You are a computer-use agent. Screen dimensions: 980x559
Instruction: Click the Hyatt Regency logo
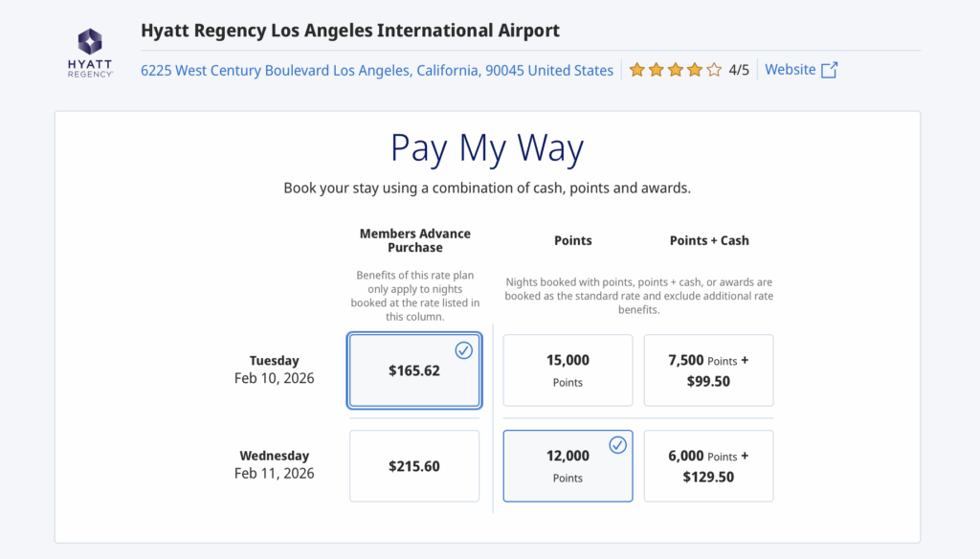point(90,54)
